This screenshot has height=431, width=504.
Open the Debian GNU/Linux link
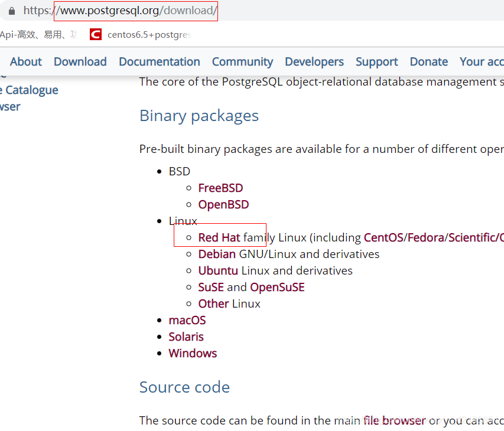coord(217,254)
